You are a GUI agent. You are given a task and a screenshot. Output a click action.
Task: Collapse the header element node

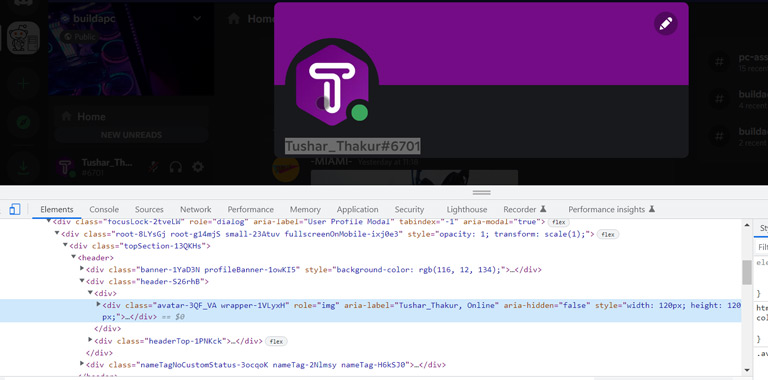(73, 257)
